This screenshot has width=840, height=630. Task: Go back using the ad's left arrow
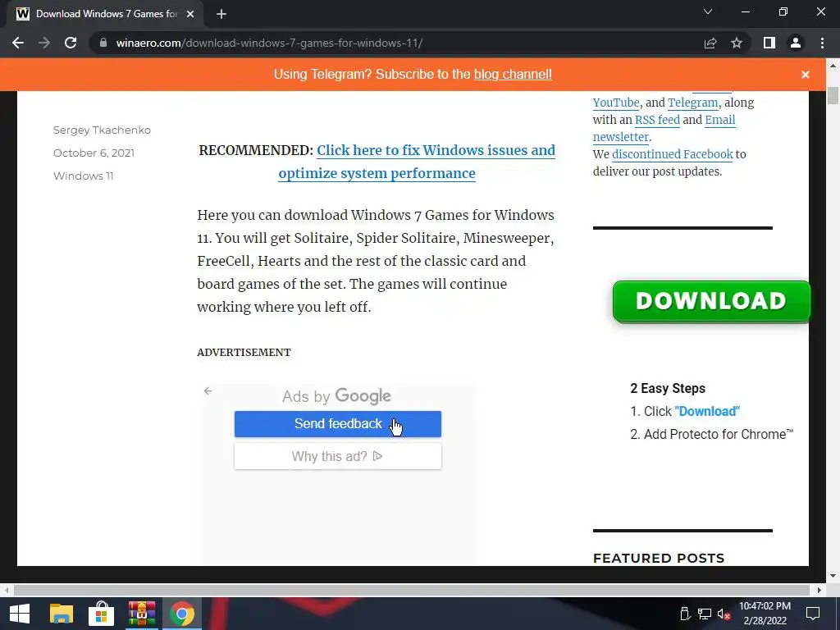(208, 391)
